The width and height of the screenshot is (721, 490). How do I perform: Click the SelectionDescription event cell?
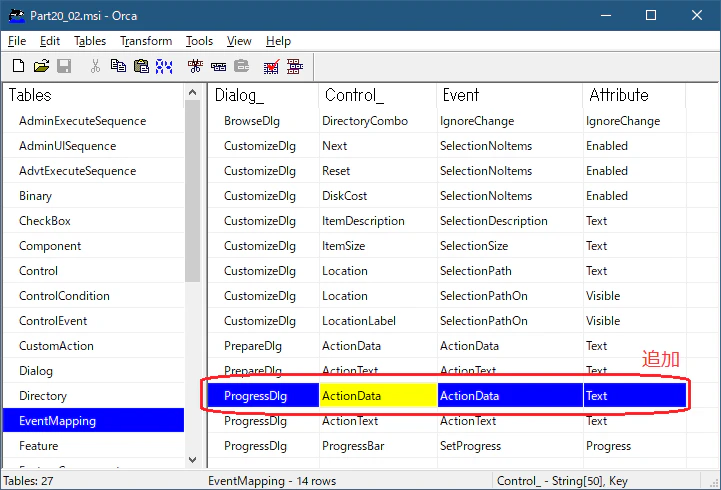(510, 221)
